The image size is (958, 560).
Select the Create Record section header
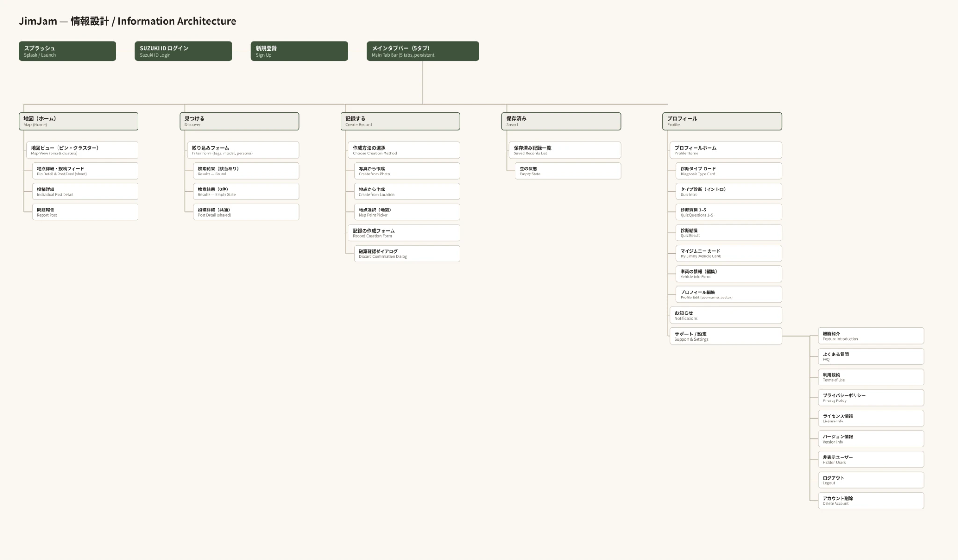[x=400, y=121]
